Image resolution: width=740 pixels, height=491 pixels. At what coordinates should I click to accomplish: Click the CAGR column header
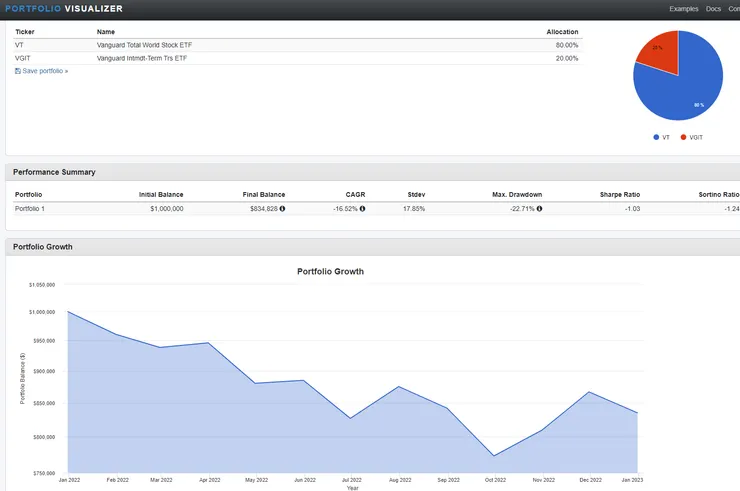click(355, 195)
